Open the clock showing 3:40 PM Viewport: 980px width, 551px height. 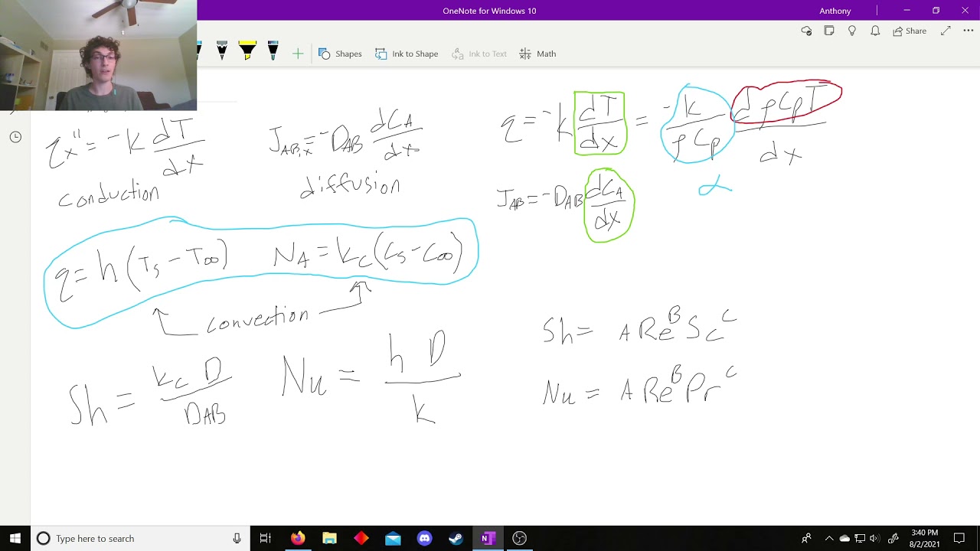(x=925, y=538)
